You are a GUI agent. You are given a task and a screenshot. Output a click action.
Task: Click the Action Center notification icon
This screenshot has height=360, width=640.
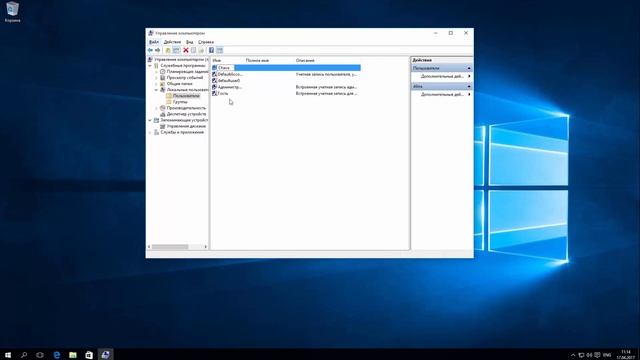coord(597,355)
